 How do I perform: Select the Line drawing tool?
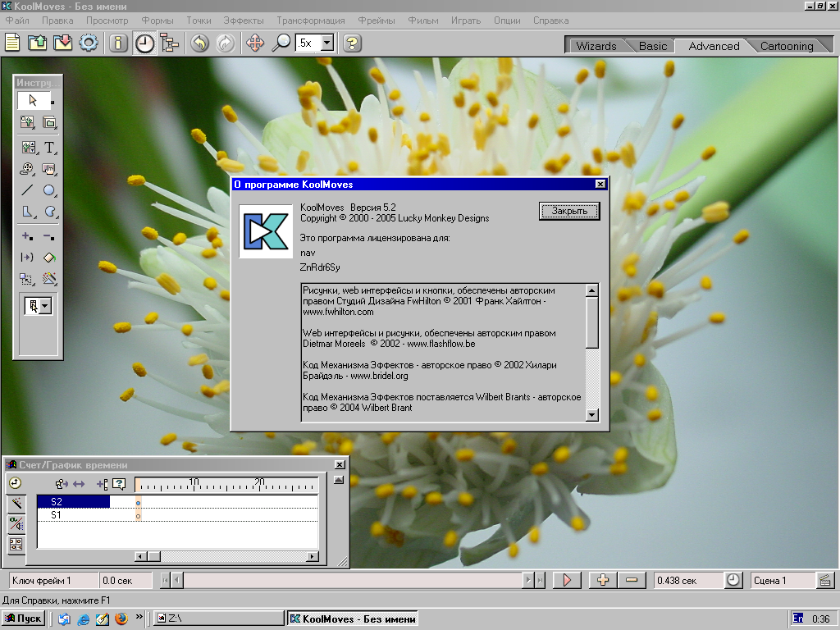coord(28,190)
